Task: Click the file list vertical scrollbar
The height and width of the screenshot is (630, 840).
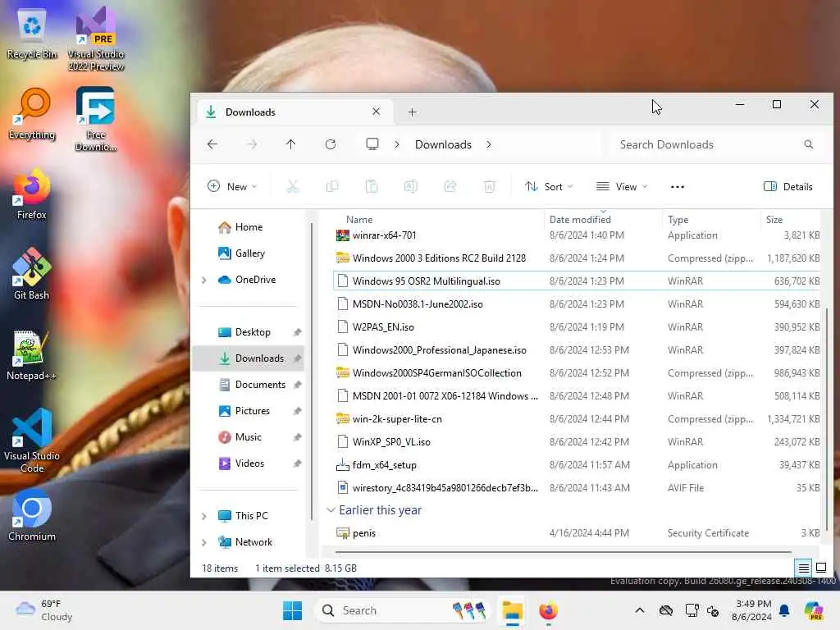Action: tap(827, 418)
